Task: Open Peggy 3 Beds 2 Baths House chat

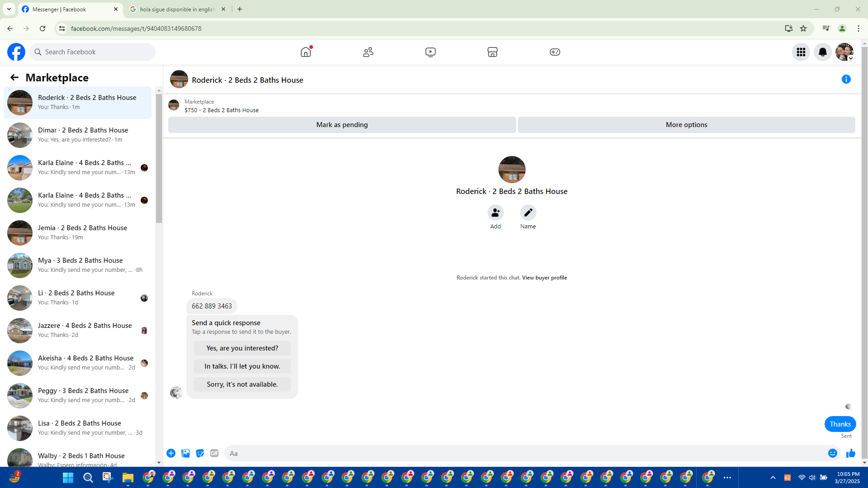Action: point(78,396)
